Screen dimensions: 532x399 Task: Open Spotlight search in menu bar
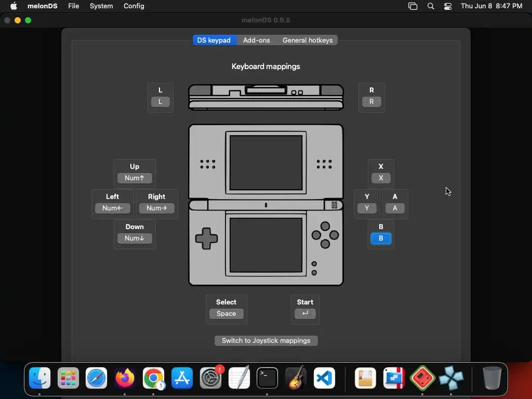pyautogui.click(x=431, y=6)
